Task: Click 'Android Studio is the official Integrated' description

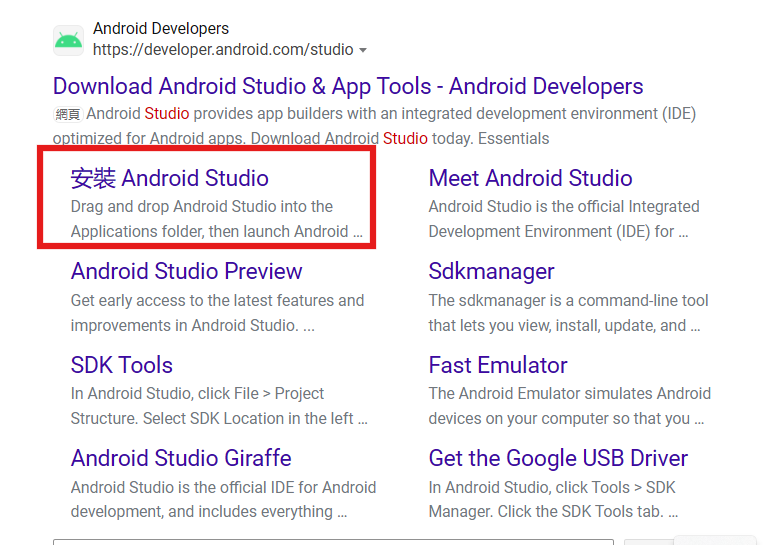Action: pyautogui.click(x=564, y=206)
